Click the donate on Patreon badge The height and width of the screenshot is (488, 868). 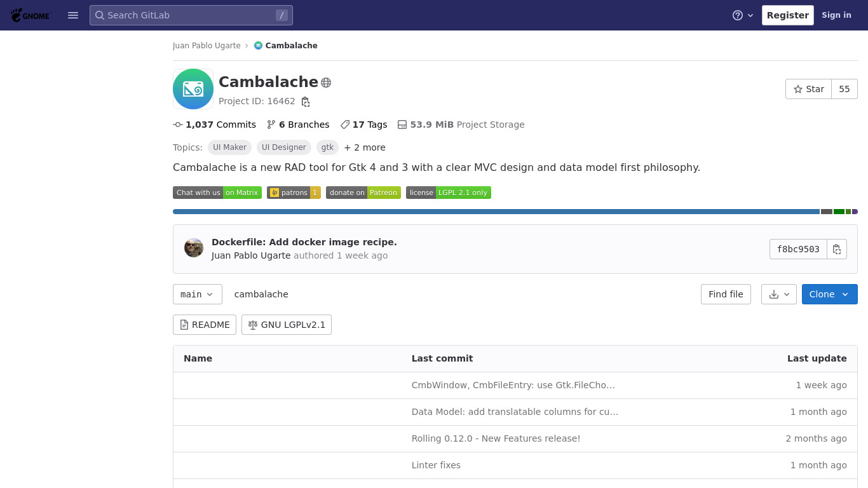coord(363,193)
